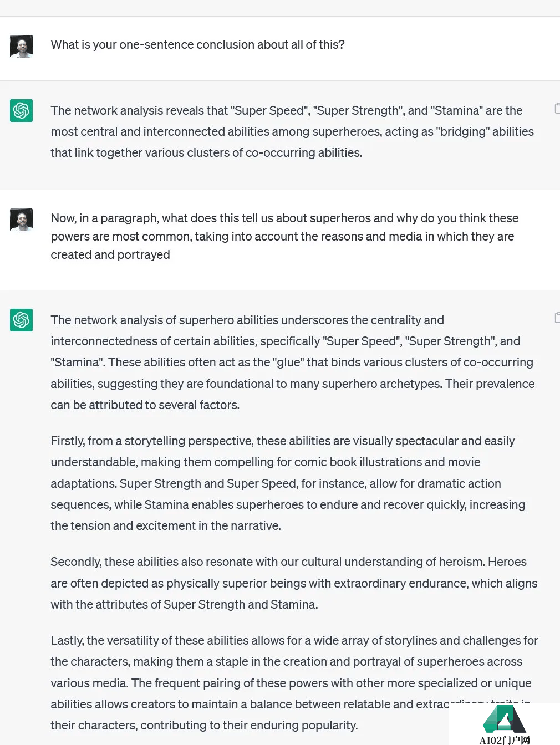Click the ChatGPT logo beside the second response
Image resolution: width=560 pixels, height=745 pixels.
pos(21,320)
